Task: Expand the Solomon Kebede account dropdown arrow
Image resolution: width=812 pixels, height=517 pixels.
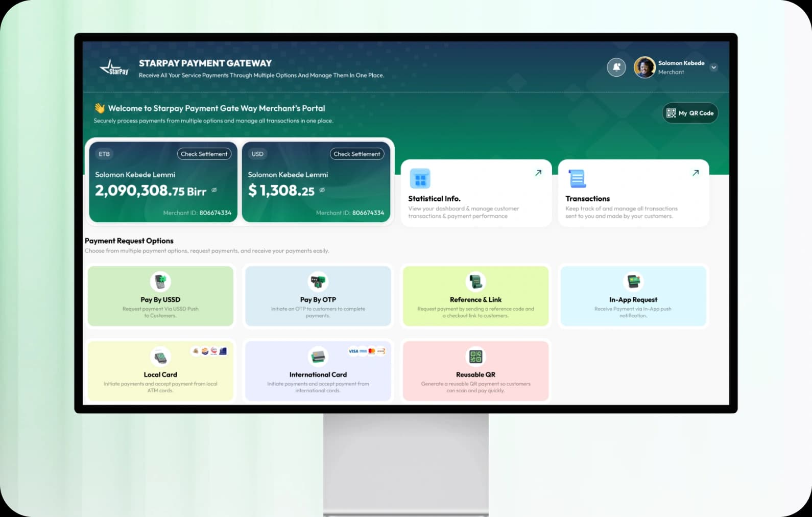Action: tap(713, 67)
